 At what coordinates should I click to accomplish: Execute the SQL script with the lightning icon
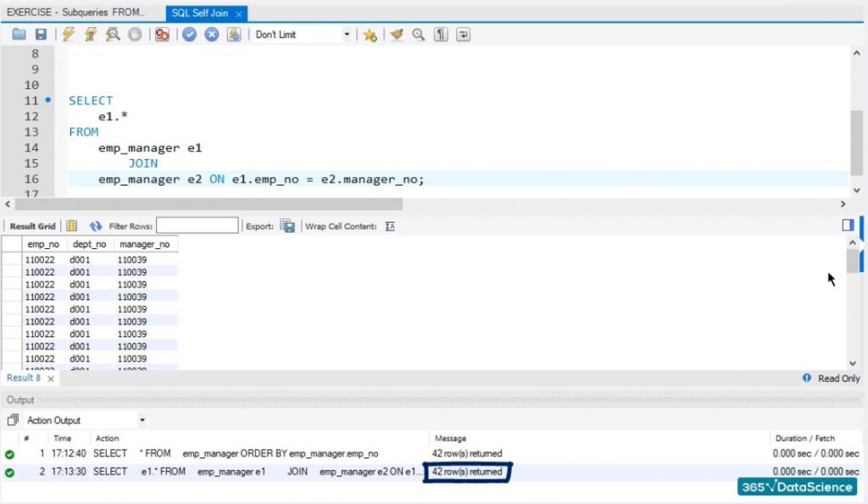point(68,34)
